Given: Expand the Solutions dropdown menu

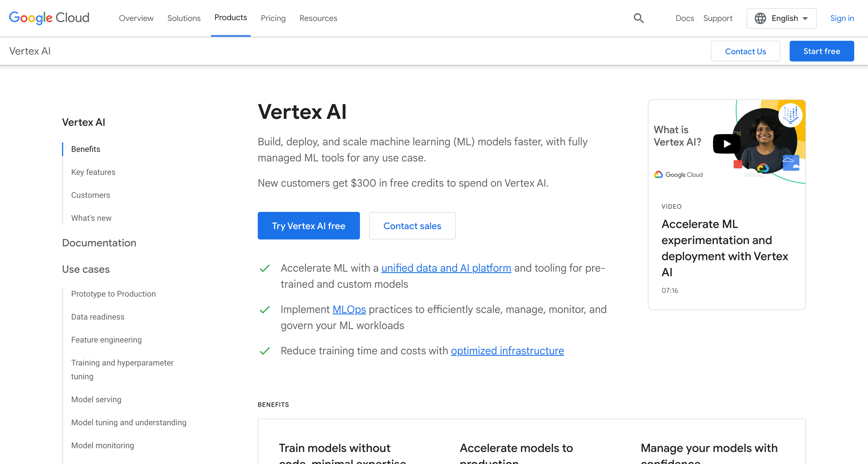Looking at the screenshot, I should pyautogui.click(x=184, y=18).
